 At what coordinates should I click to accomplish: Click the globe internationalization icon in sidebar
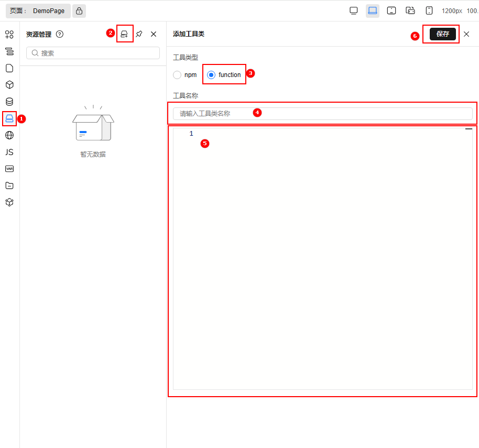coord(9,135)
